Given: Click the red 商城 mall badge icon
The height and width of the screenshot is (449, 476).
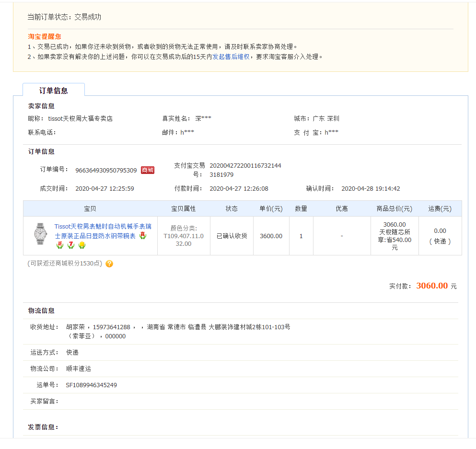Looking at the screenshot, I should click(148, 170).
